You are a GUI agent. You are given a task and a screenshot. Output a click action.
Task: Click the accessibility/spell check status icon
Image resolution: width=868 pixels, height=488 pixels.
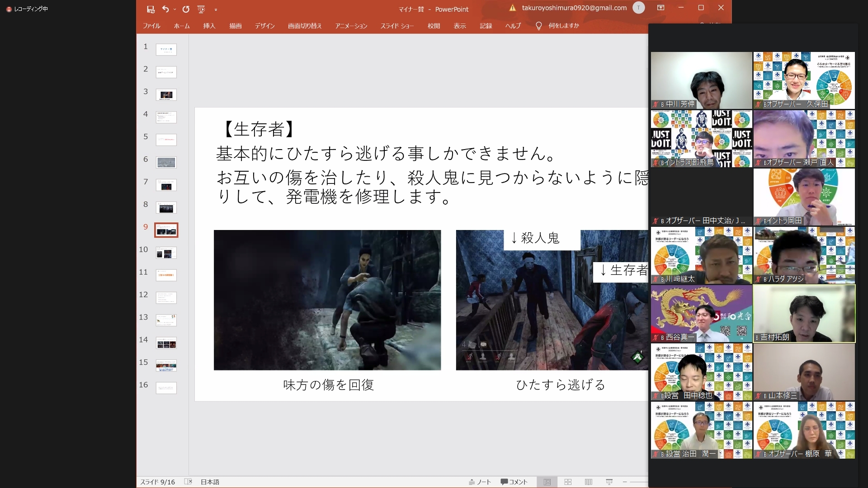189,482
